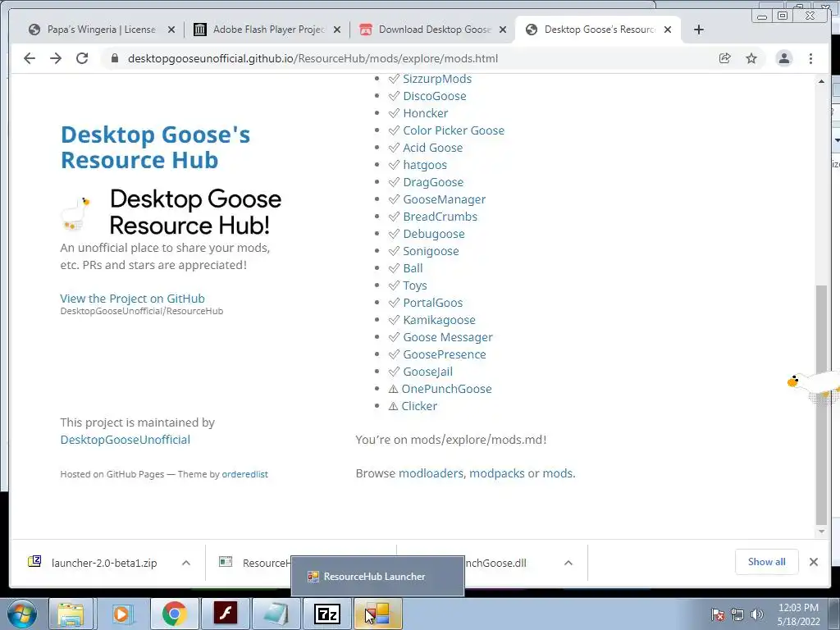This screenshot has height=630, width=840.
Task: Close the downloads bar
Action: click(814, 562)
